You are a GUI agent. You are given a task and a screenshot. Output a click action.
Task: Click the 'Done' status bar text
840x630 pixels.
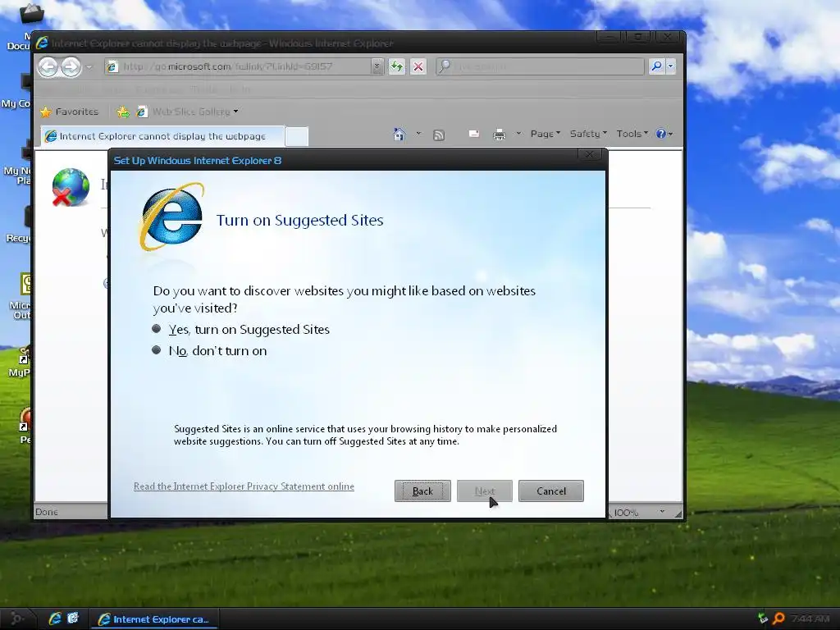coord(47,512)
